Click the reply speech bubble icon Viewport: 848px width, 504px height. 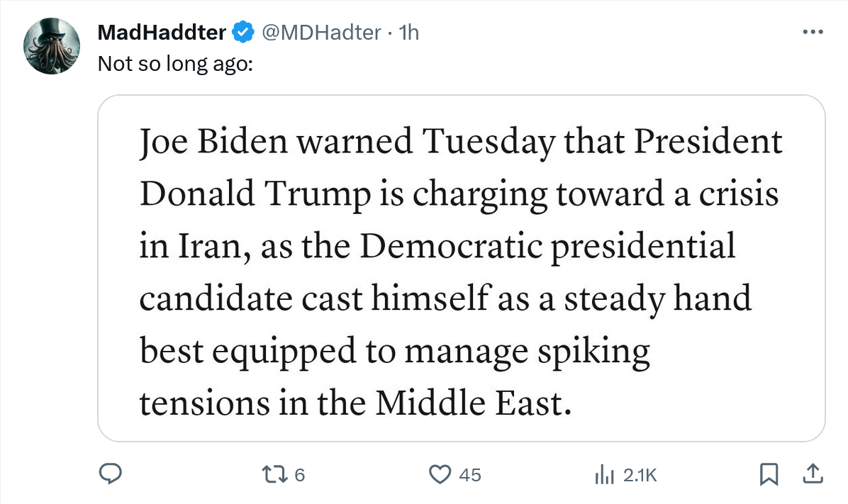pos(110,474)
